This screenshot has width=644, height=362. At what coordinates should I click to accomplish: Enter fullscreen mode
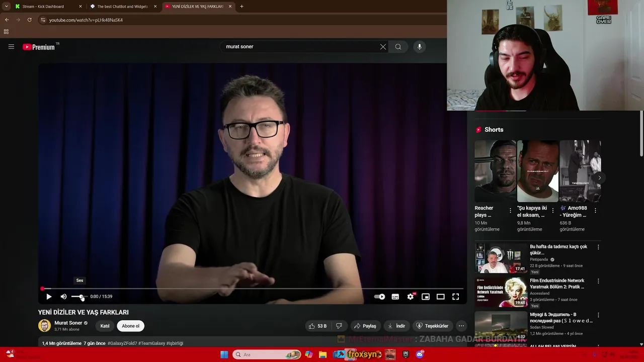456,297
